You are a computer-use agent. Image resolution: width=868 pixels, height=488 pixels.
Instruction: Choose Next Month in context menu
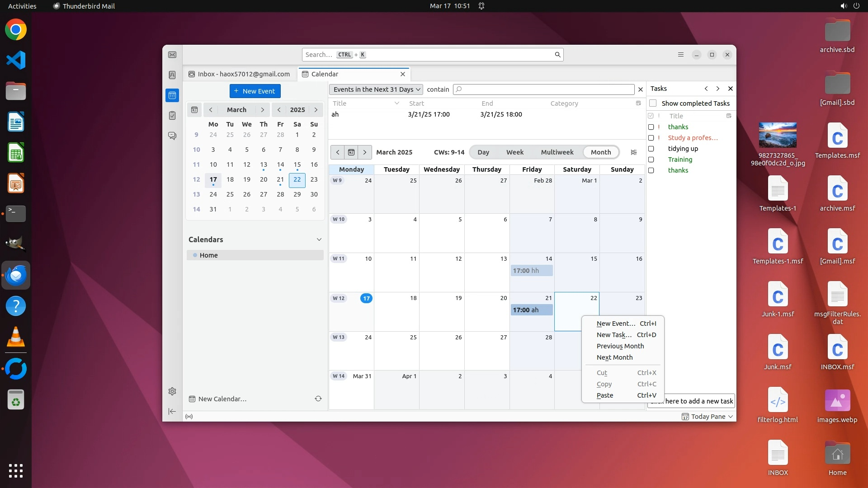coord(614,357)
